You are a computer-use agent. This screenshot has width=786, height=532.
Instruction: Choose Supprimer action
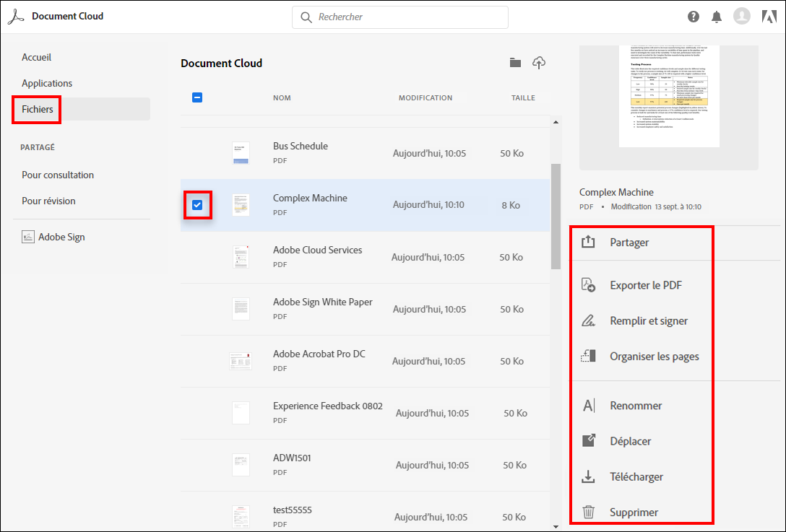(x=634, y=512)
